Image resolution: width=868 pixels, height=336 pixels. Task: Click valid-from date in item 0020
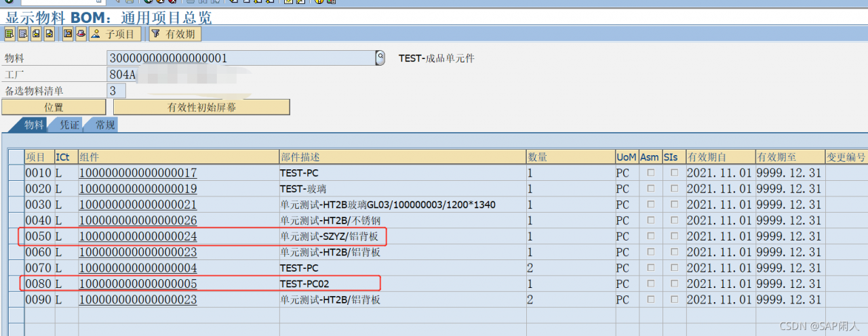pyautogui.click(x=719, y=189)
